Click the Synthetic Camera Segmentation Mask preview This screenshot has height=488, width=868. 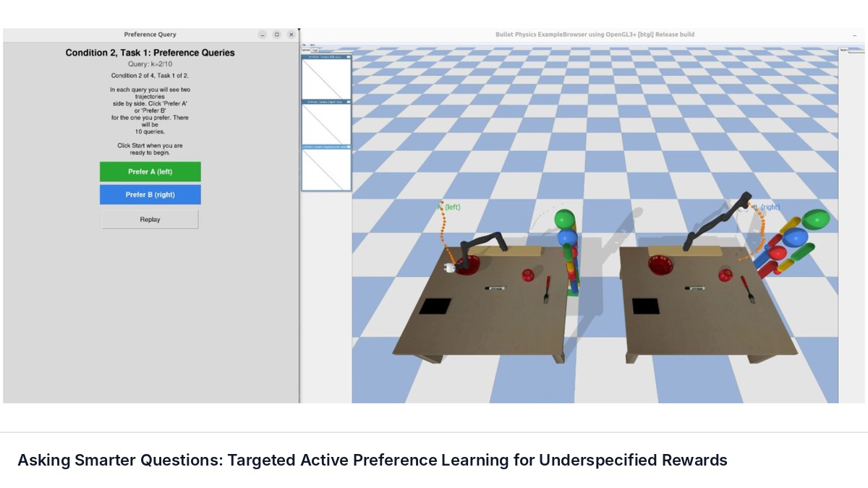pos(326,170)
